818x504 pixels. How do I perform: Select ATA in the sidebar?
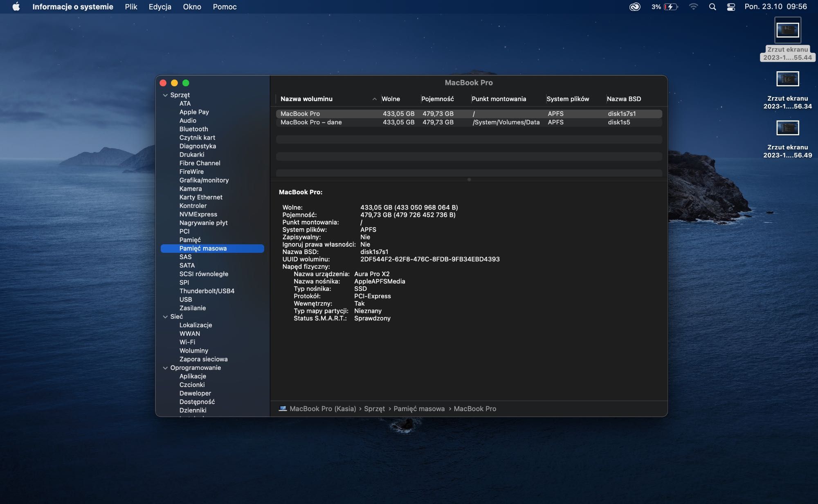(x=185, y=103)
